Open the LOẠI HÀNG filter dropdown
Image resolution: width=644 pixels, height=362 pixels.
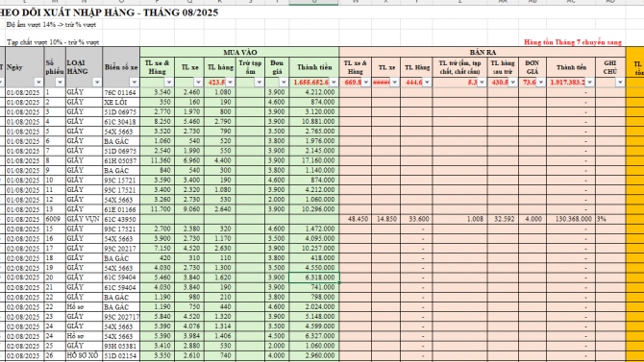(x=97, y=82)
